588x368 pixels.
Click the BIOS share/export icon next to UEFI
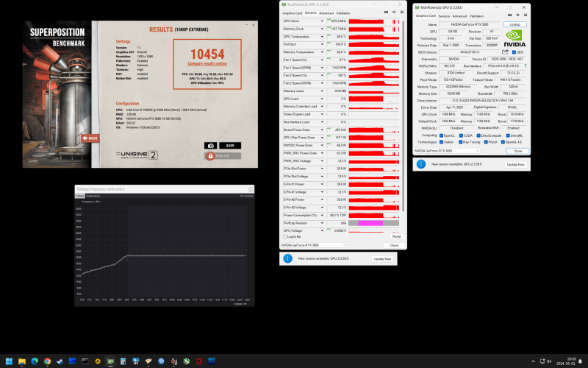point(505,52)
